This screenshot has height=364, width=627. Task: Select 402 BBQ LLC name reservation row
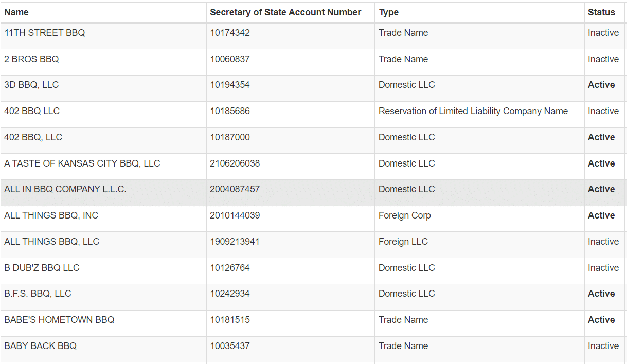(x=313, y=114)
